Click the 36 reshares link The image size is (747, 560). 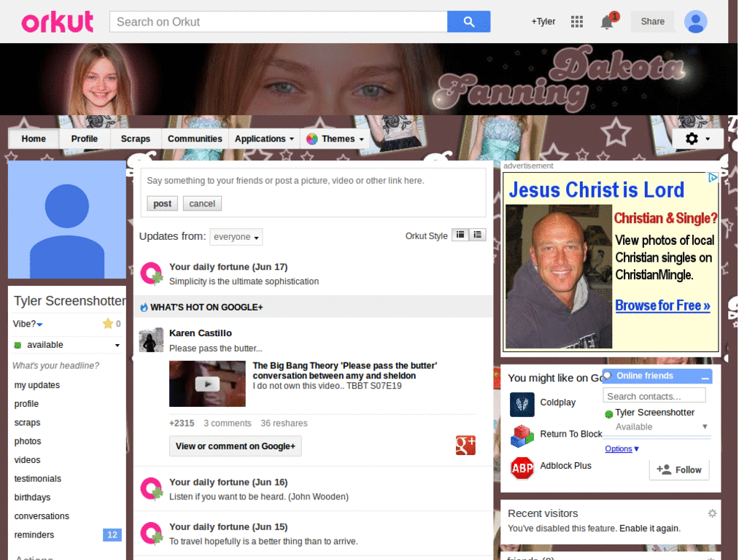[x=284, y=424]
